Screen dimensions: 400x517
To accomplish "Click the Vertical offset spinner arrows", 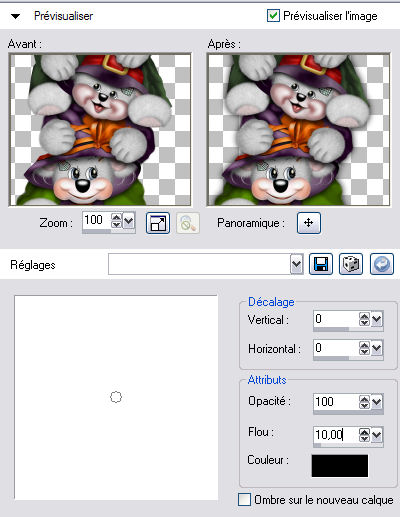I will (364, 319).
